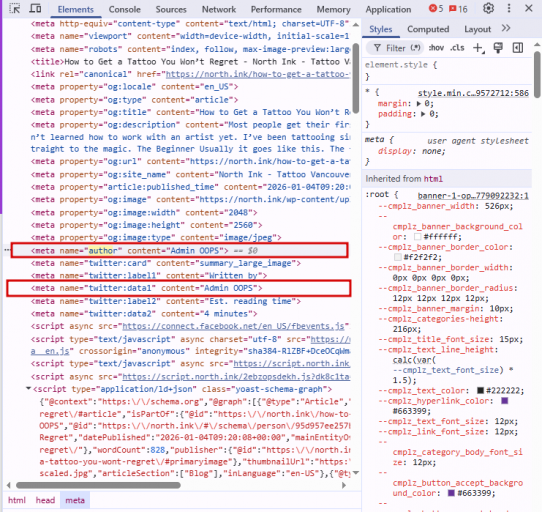Screen dimensions: 542x512
Task: Close the DevTools panel
Action: [529, 8]
